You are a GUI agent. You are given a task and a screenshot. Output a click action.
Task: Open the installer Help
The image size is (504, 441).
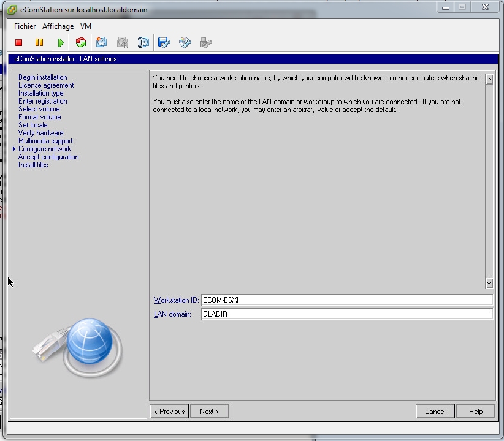pyautogui.click(x=475, y=412)
